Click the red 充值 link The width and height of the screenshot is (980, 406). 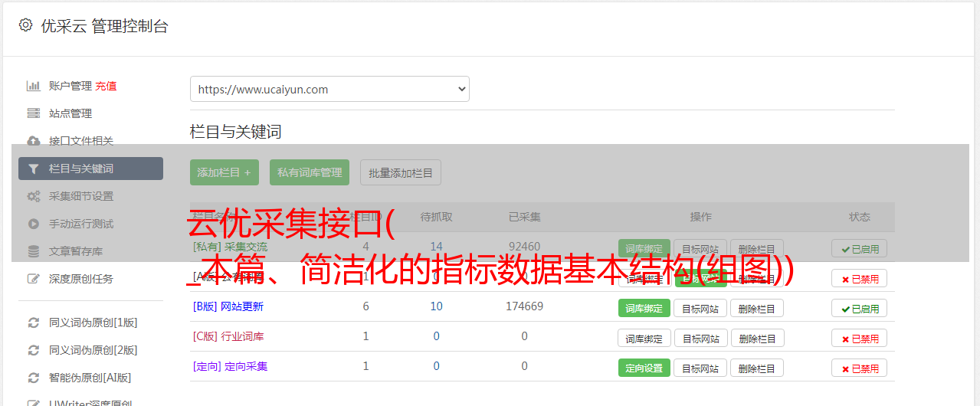107,86
